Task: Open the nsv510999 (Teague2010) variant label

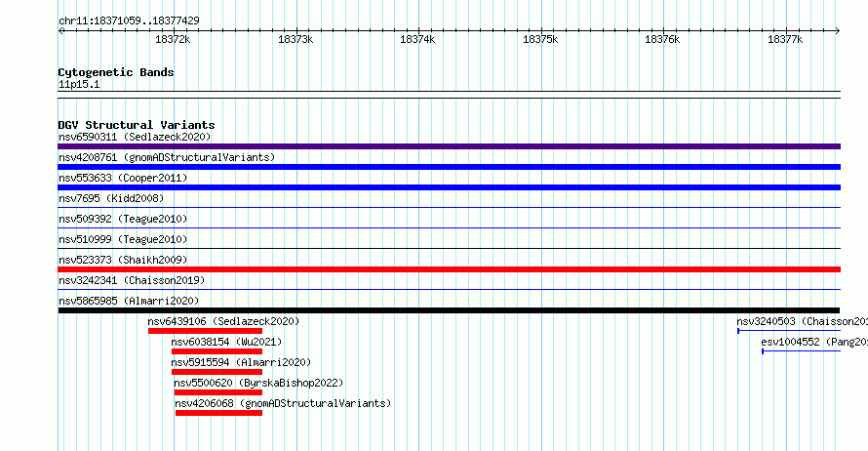Action: 123,239
